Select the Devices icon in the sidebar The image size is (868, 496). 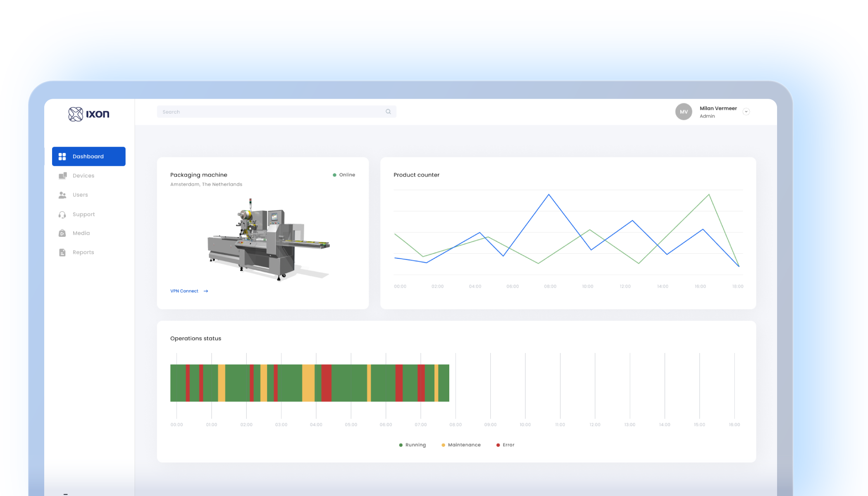(62, 175)
